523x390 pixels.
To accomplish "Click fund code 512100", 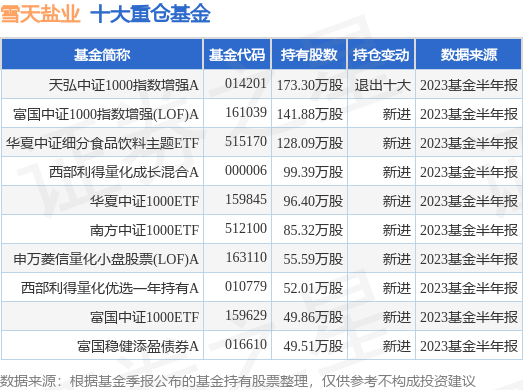I will (246, 229).
